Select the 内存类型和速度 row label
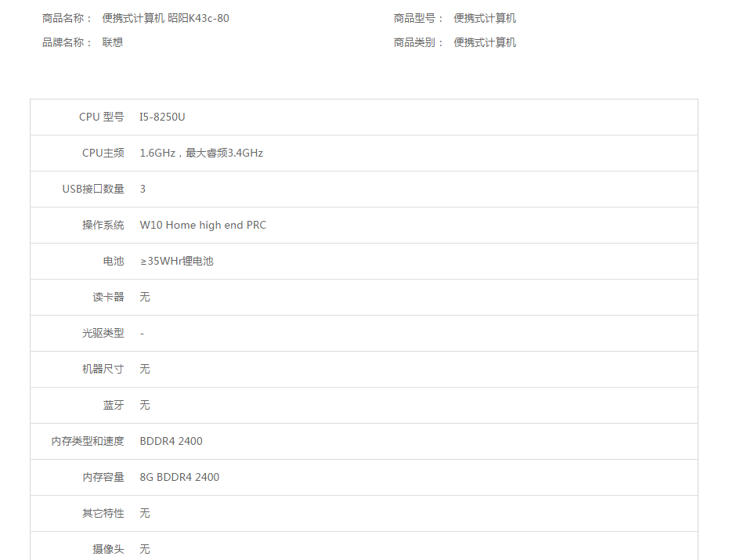Image resolution: width=729 pixels, height=560 pixels. click(88, 441)
